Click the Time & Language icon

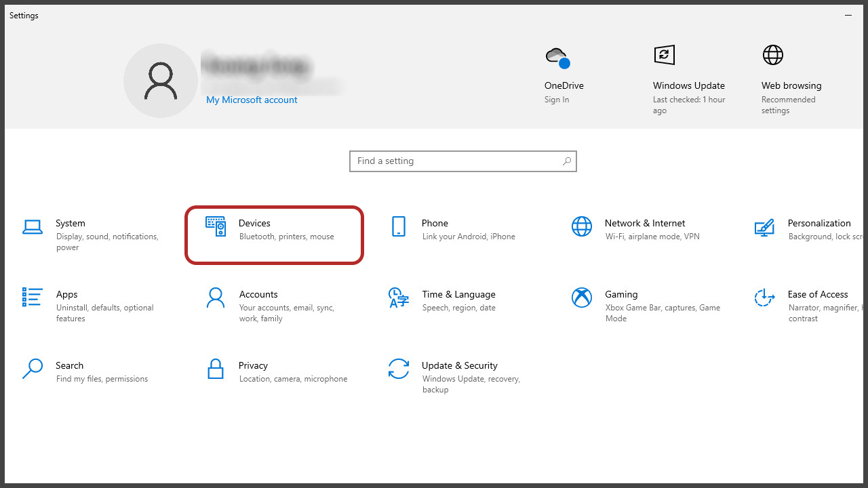(x=399, y=298)
